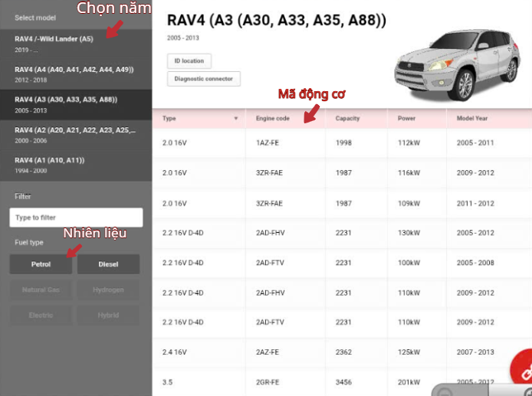Toggle the Petrol fuel type filter

tap(41, 264)
